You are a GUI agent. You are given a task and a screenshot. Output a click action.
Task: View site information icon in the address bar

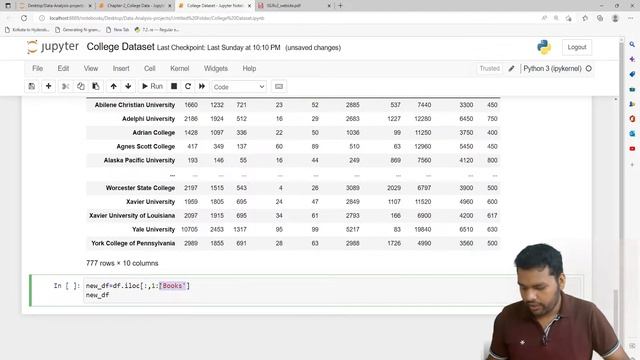[42, 18]
